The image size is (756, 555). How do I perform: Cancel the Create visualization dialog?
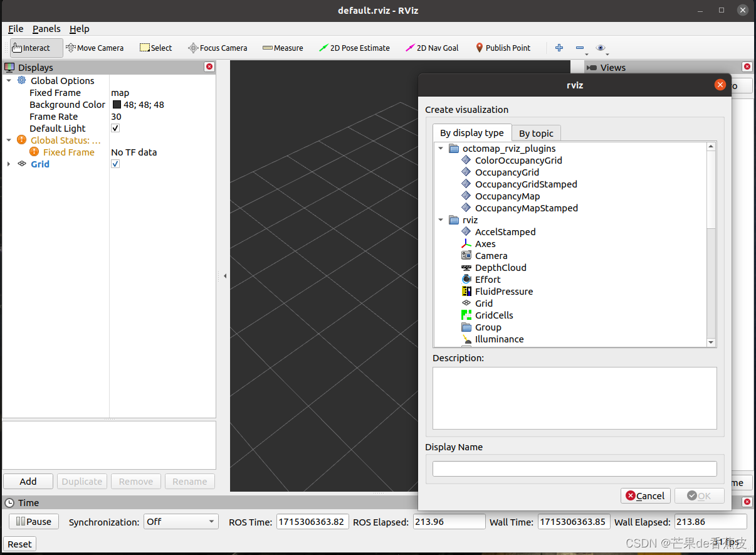[645, 495]
